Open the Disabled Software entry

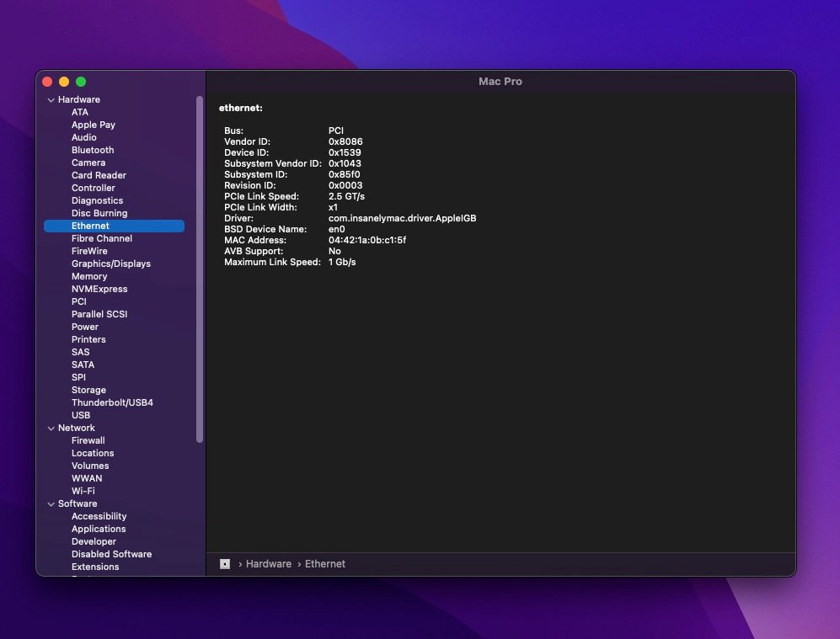click(111, 554)
